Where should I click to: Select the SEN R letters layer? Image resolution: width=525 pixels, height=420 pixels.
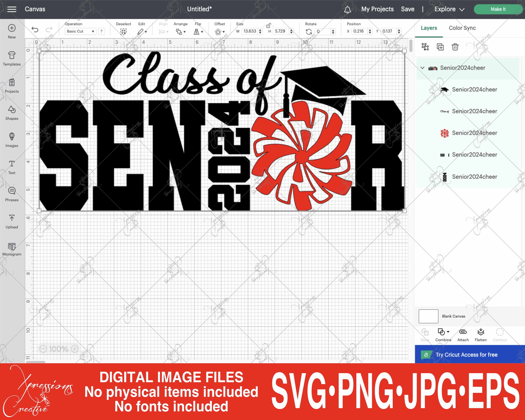468,155
